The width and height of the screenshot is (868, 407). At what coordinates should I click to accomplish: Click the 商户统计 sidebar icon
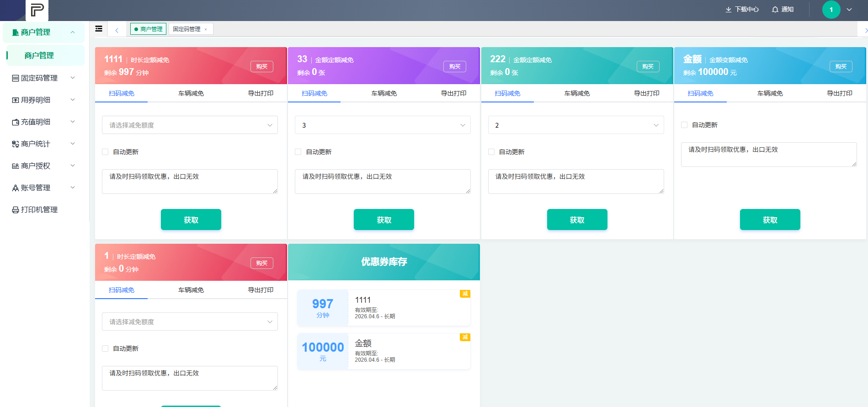pos(16,144)
